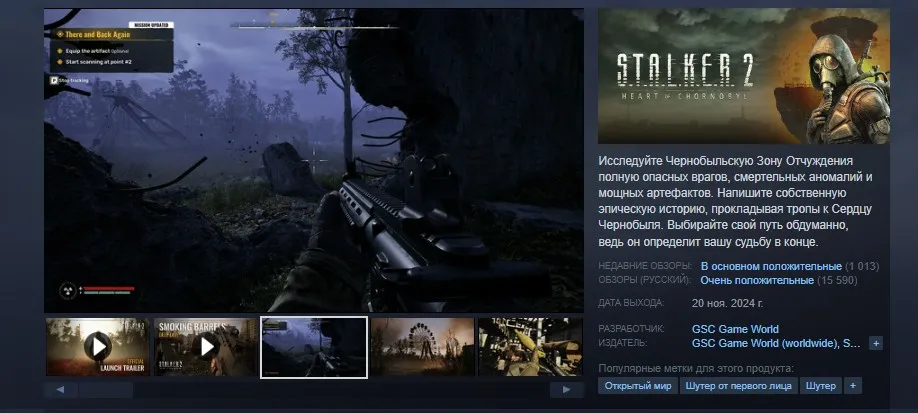Screen dimensions: 918x413
Task: Open the main rifle gameplay screenshot
Action: coord(314,160)
